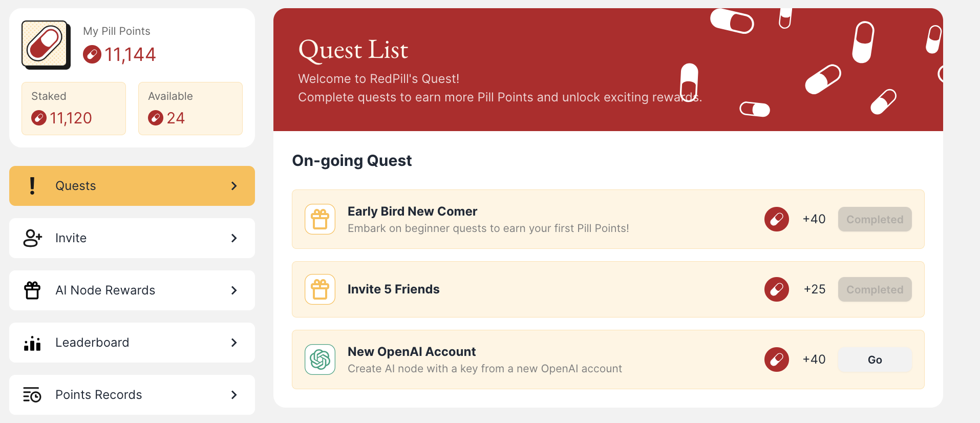The width and height of the screenshot is (980, 423).
Task: Expand the Leaderboard chevron arrow
Action: (x=234, y=343)
